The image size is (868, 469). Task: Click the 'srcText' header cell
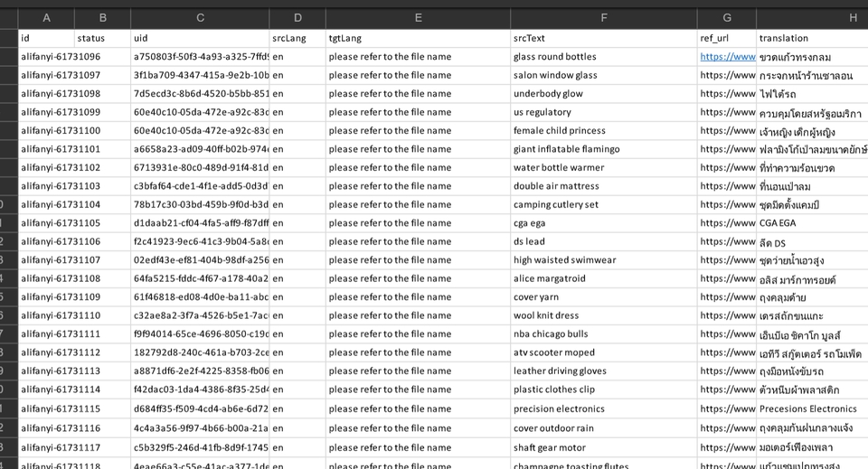tap(603, 38)
